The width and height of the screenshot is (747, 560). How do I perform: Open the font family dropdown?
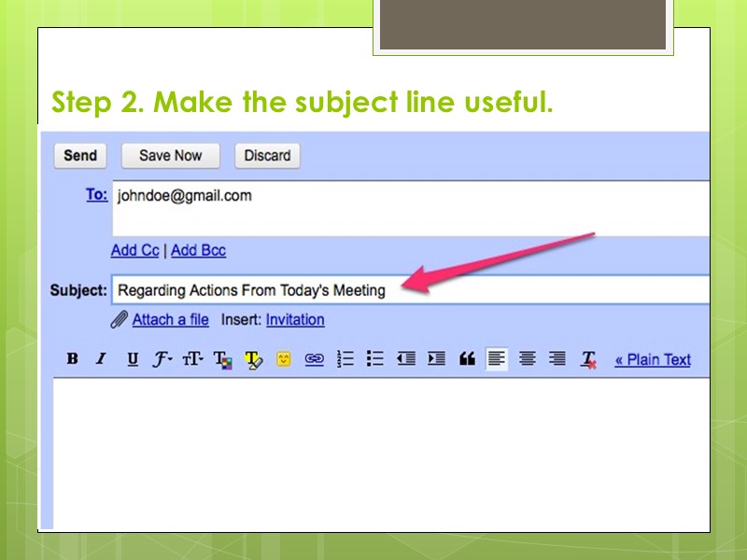point(161,358)
